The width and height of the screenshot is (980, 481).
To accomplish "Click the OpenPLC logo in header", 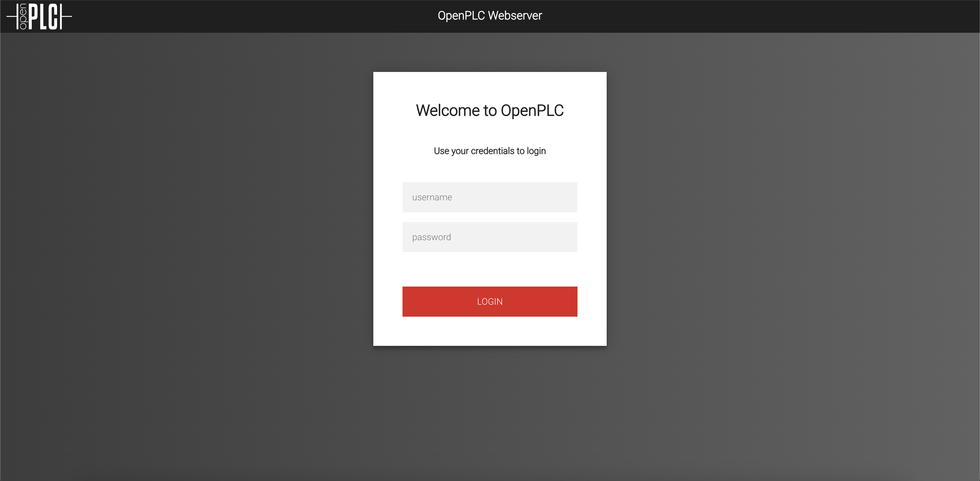I will (x=39, y=16).
